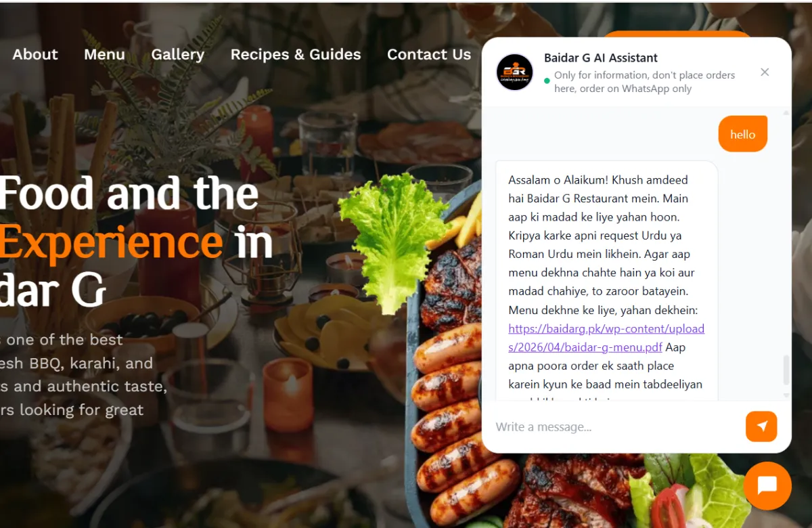Select Recipes & Guides in the top navigation
The height and width of the screenshot is (528, 812).
296,54
